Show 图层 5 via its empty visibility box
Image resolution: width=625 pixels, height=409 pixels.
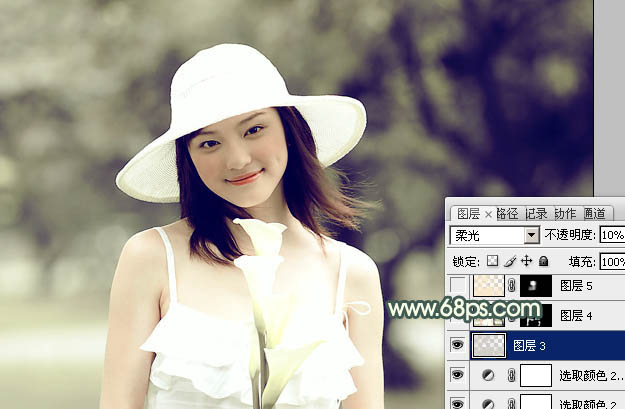coord(458,286)
